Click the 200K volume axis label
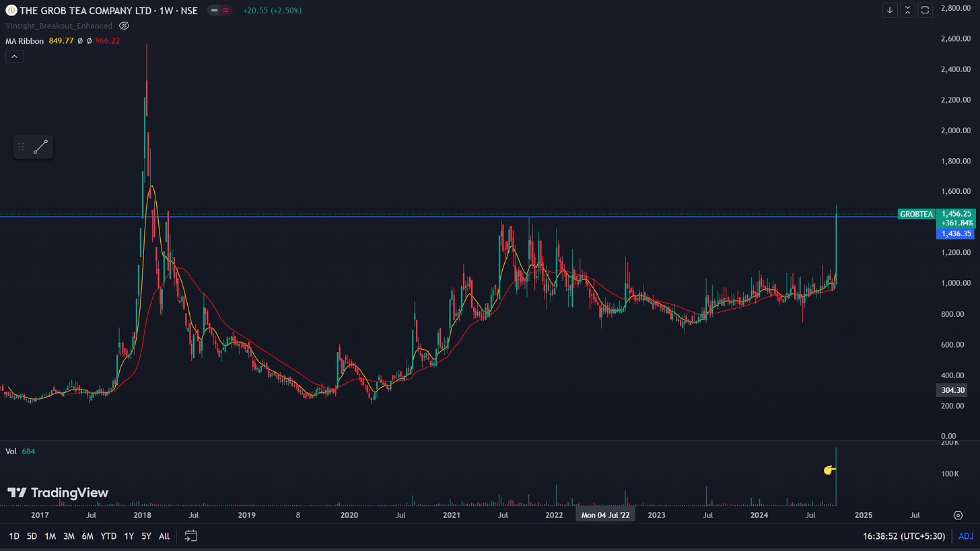The width and height of the screenshot is (980, 551). [951, 443]
